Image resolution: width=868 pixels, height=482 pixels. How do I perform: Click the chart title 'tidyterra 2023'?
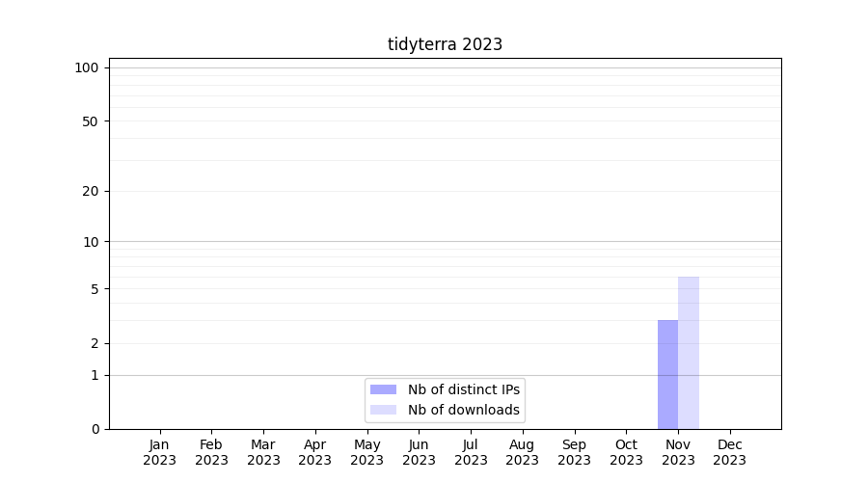pyautogui.click(x=445, y=44)
